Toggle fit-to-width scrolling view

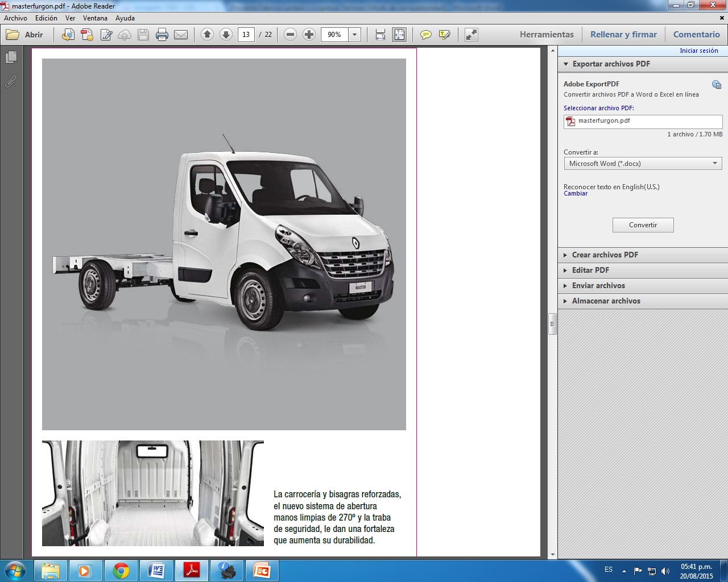[380, 35]
